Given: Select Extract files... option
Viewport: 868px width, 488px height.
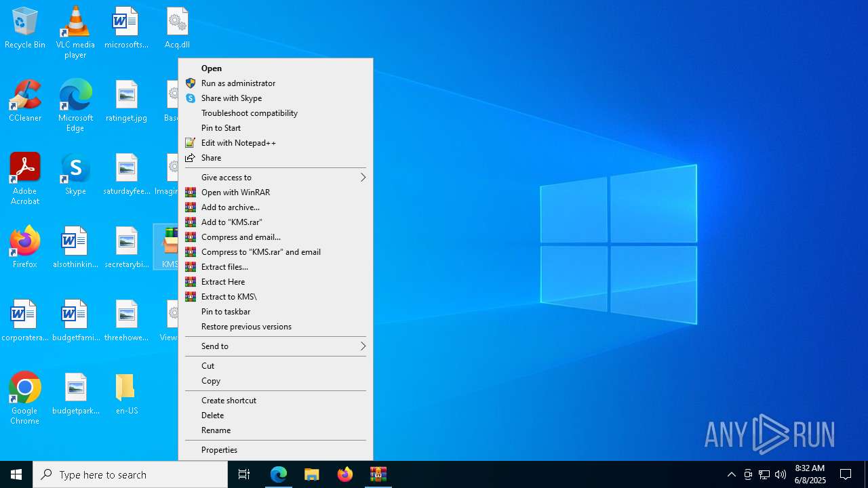Looking at the screenshot, I should 275,267.
